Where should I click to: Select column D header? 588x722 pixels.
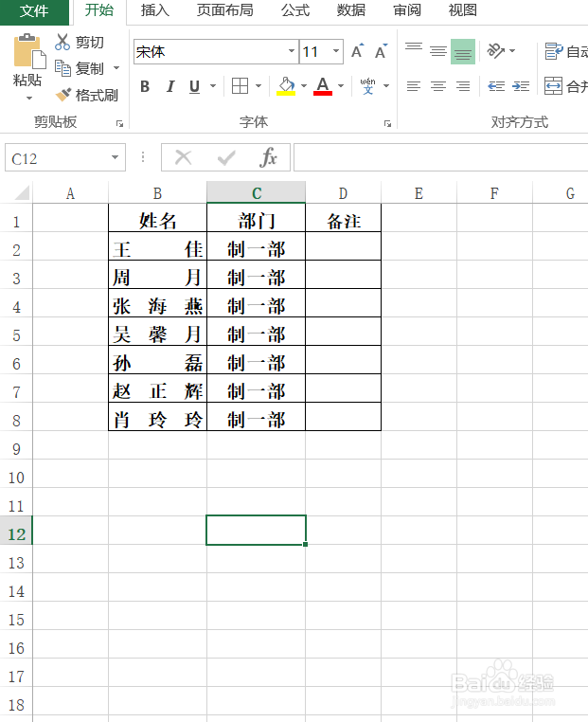[343, 192]
